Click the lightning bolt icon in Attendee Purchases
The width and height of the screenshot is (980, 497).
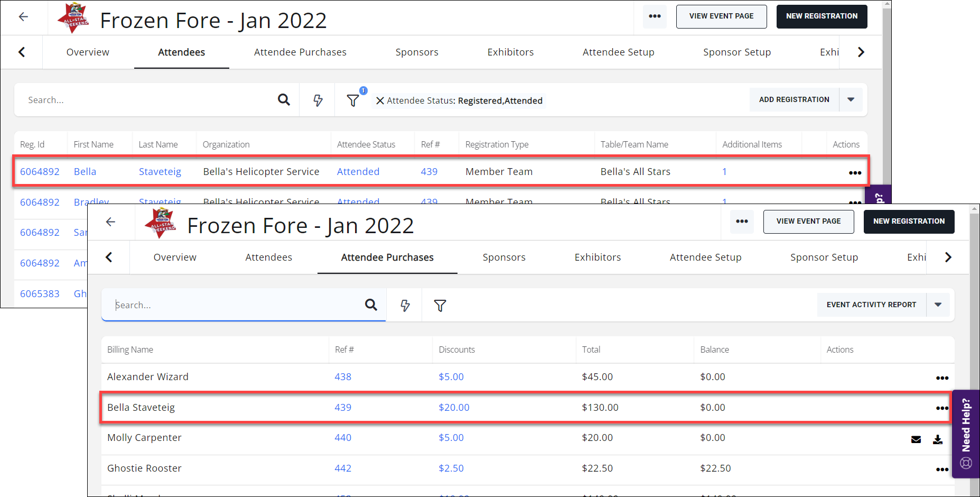coord(405,306)
